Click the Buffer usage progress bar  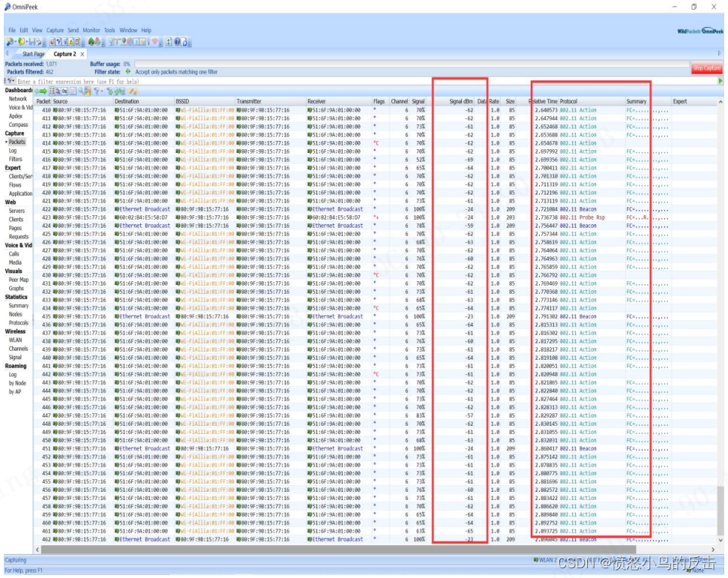[411, 64]
